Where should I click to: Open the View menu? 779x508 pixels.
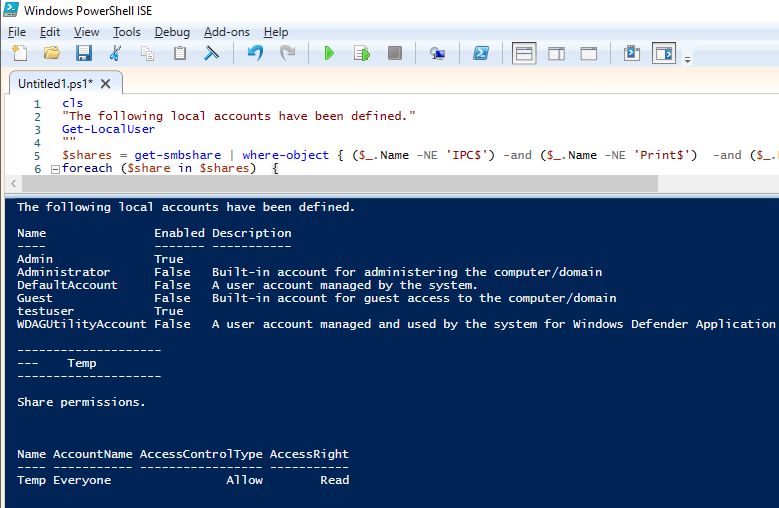click(x=86, y=32)
